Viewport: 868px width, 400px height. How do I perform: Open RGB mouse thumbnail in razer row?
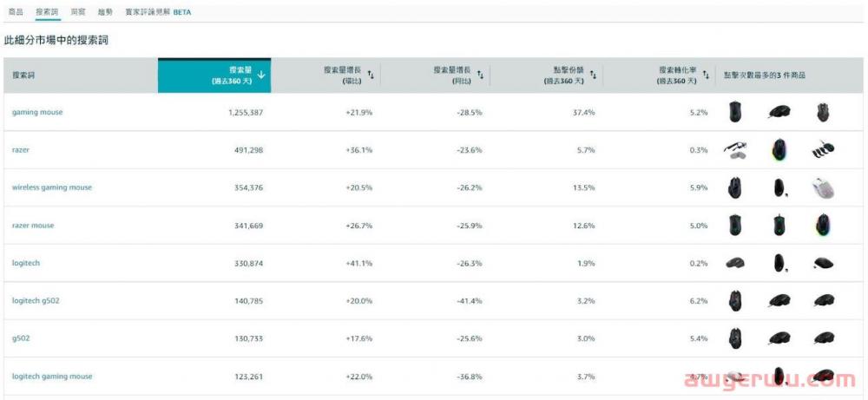[779, 150]
